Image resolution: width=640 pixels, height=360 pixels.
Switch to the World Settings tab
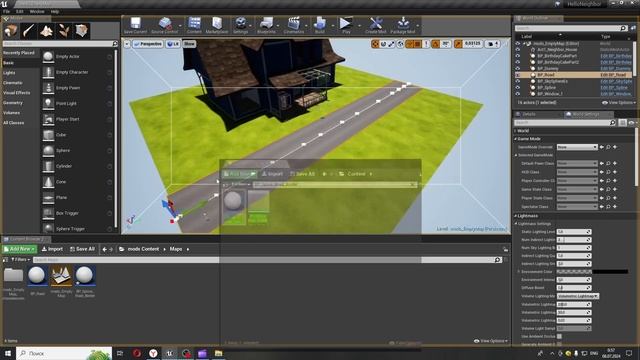pos(586,114)
